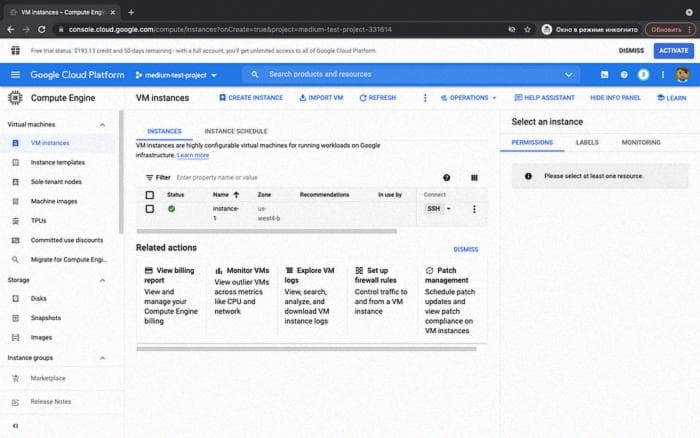This screenshot has width=700, height=438.
Task: Click the green running status icon
Action: (x=171, y=209)
